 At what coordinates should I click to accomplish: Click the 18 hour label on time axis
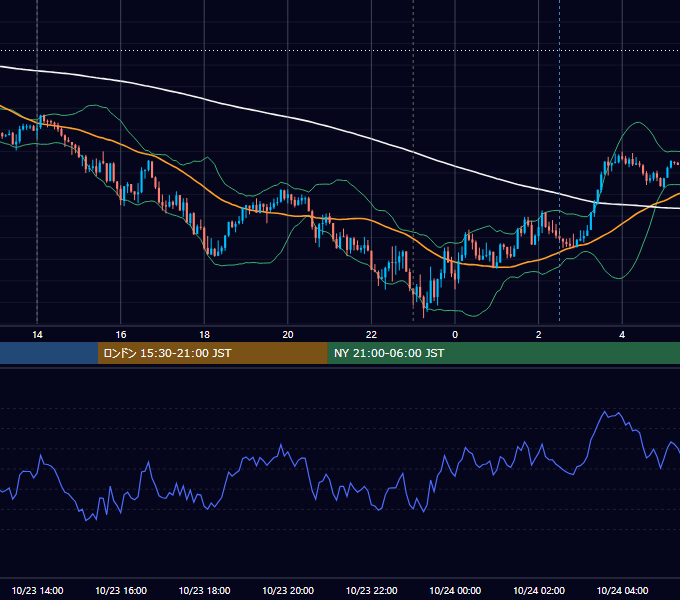[204, 335]
